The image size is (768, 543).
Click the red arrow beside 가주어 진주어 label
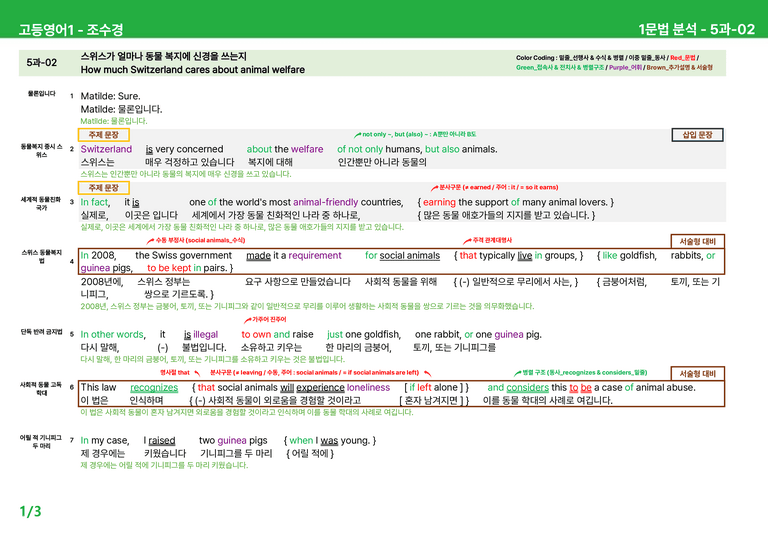[247, 320]
